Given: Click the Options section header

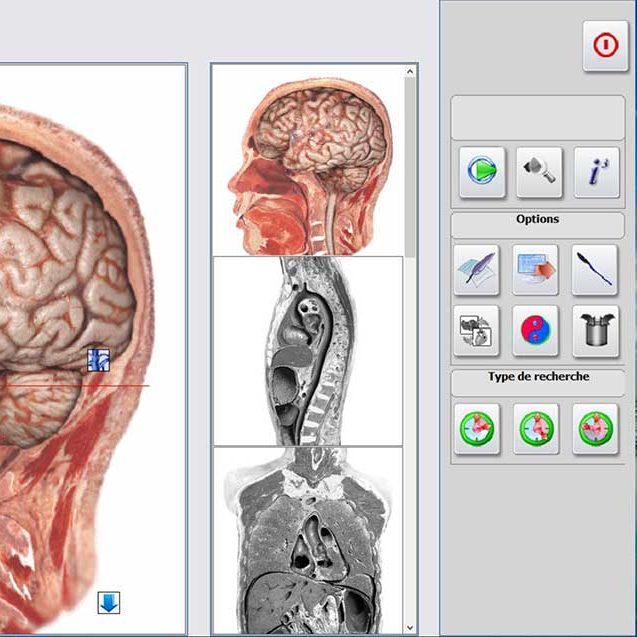Looking at the screenshot, I should (x=537, y=225).
